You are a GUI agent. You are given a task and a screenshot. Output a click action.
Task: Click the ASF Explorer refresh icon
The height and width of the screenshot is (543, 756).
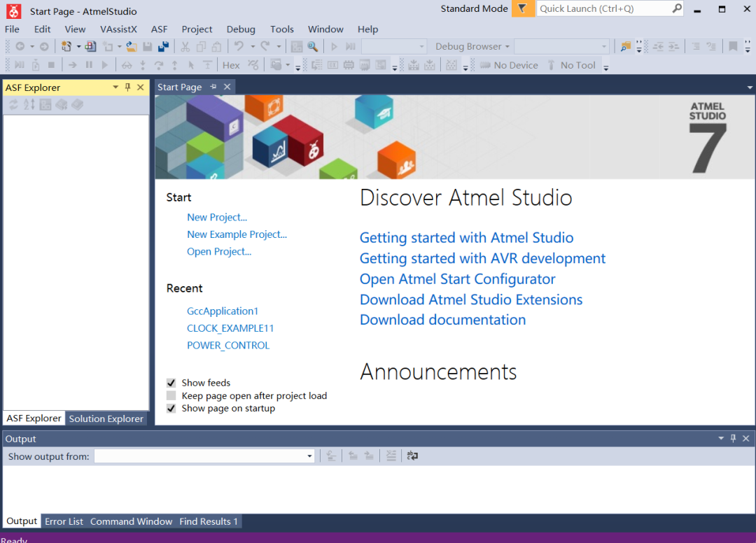tap(13, 104)
